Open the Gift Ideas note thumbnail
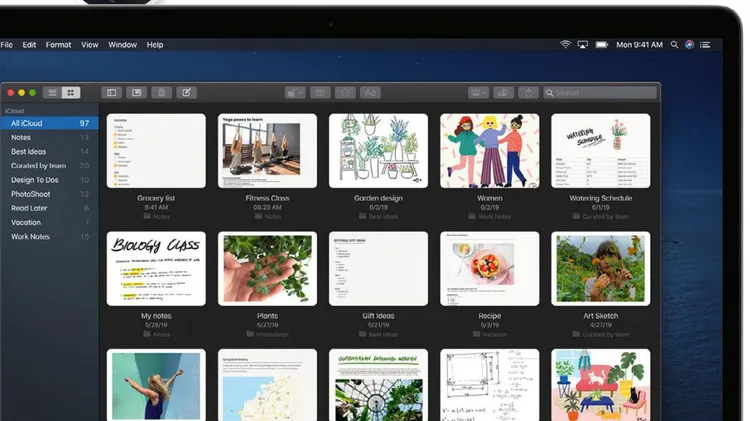Image resolution: width=750 pixels, height=421 pixels. (x=378, y=269)
